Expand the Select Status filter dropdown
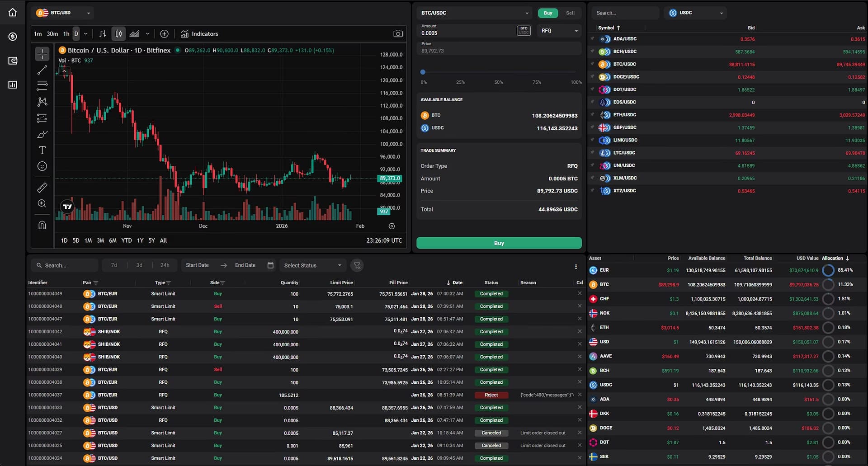868x466 pixels. 312,265
